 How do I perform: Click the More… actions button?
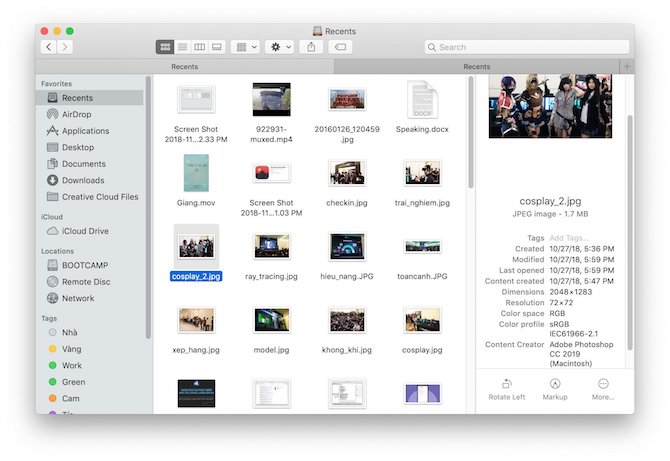(x=603, y=389)
